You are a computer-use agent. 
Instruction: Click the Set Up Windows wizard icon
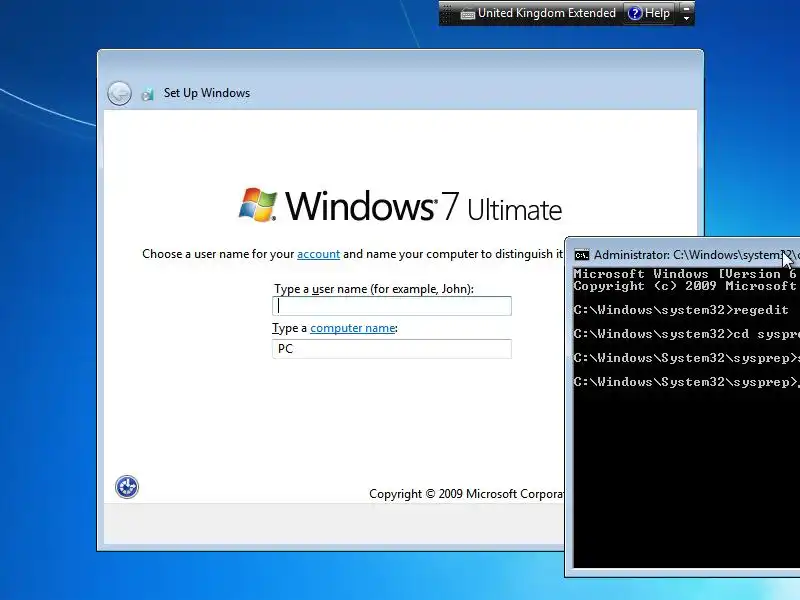[147, 94]
